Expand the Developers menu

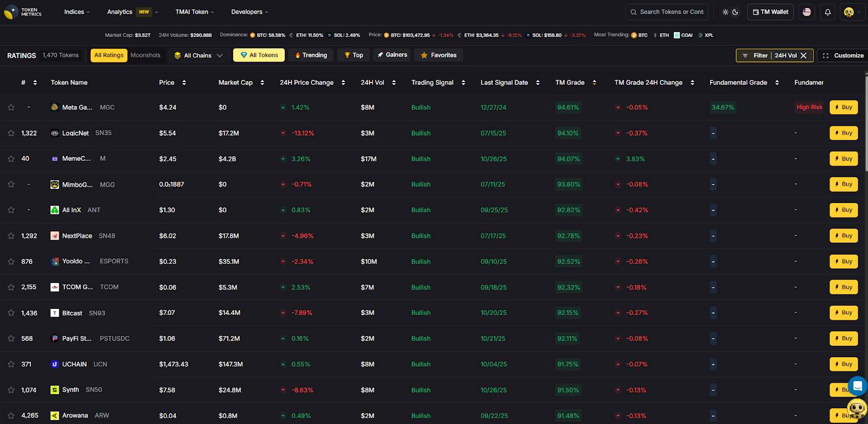click(x=250, y=12)
